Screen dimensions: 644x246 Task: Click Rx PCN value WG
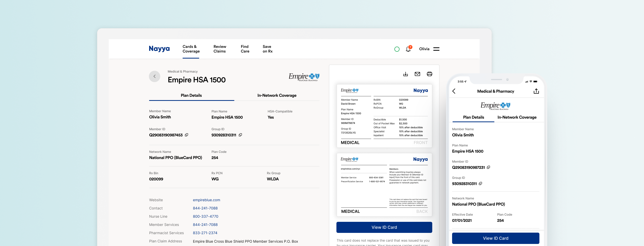[215, 179]
